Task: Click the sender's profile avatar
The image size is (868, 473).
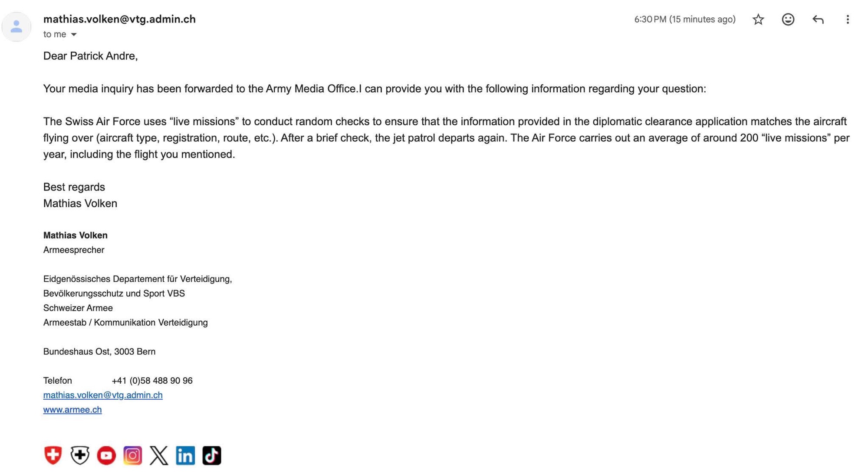Action: (16, 27)
